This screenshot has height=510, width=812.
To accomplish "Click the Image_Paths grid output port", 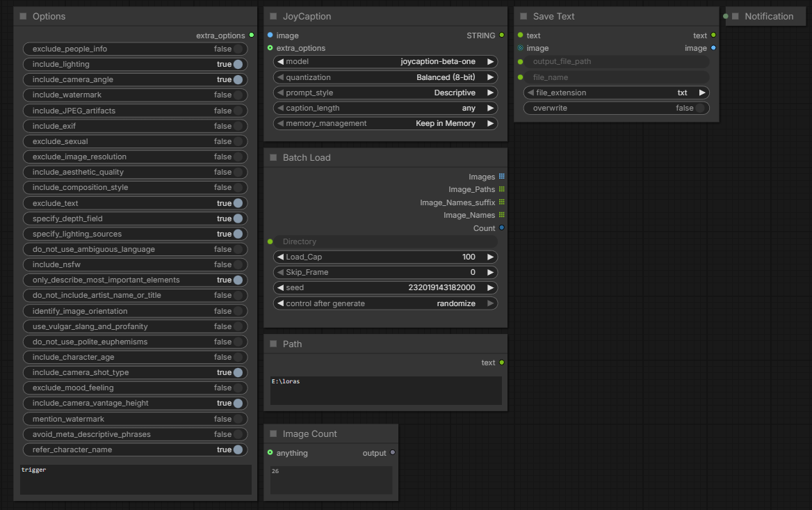I will pyautogui.click(x=502, y=189).
